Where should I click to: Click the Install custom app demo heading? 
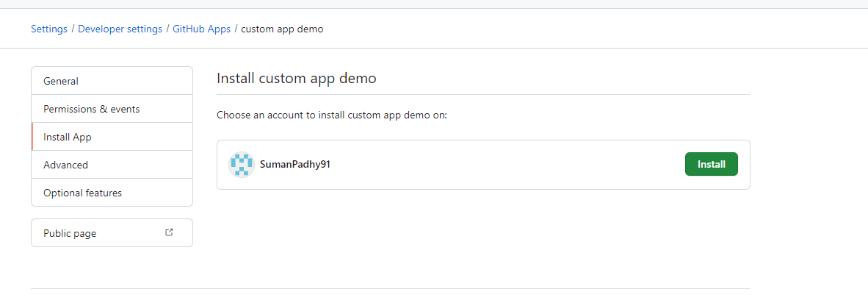[x=296, y=78]
